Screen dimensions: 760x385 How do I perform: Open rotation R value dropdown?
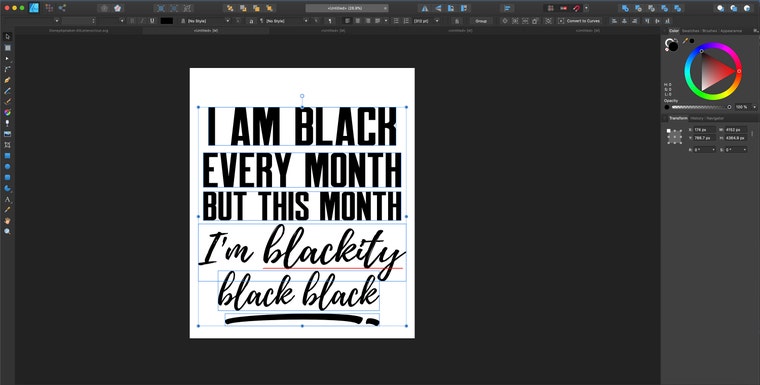(713, 150)
